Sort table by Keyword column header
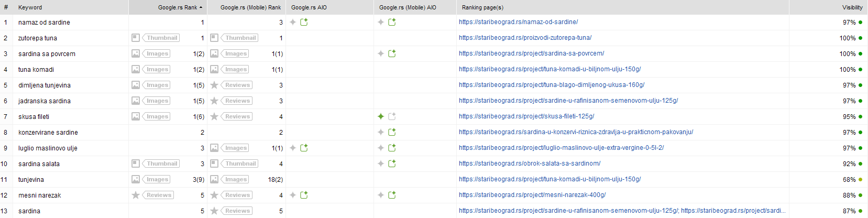868x218 pixels. pyautogui.click(x=30, y=7)
